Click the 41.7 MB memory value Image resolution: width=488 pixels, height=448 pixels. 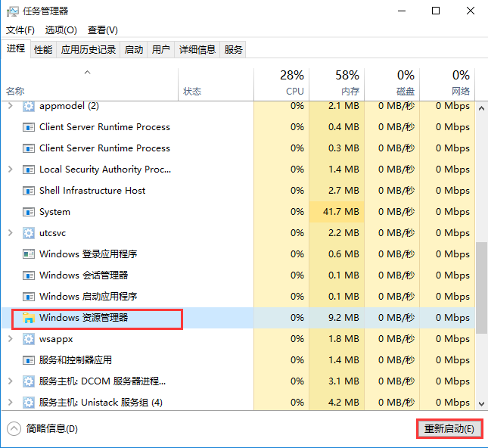pos(340,212)
